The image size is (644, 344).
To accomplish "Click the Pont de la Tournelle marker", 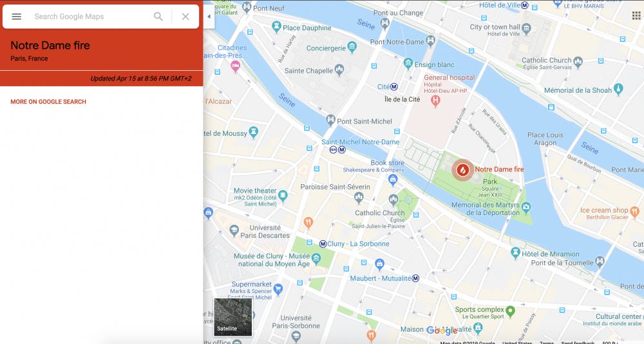I will [600, 260].
